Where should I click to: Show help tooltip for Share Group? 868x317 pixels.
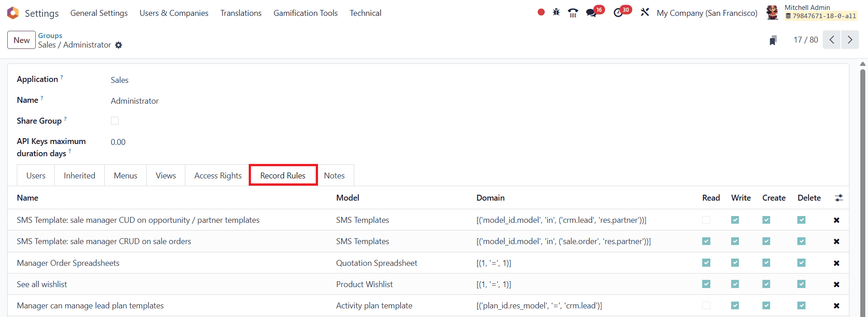[x=65, y=119]
